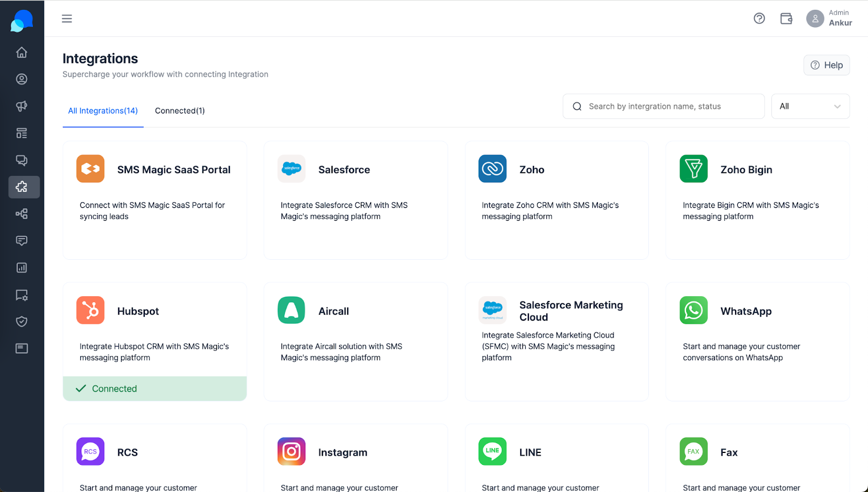The width and height of the screenshot is (868, 492).
Task: Click the Help button
Action: point(826,65)
